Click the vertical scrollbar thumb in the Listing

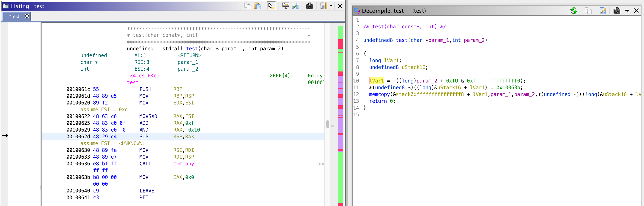click(x=327, y=124)
